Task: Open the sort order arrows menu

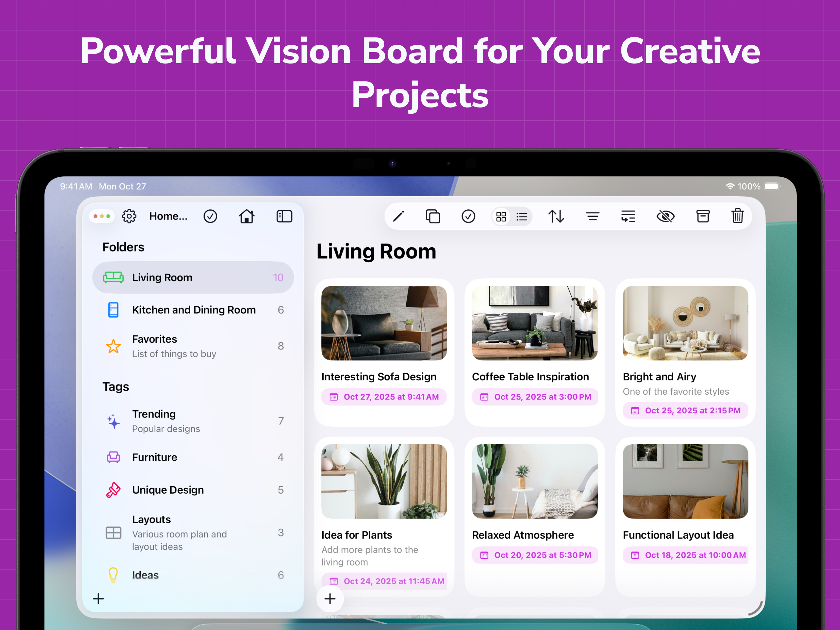Action: (x=556, y=216)
